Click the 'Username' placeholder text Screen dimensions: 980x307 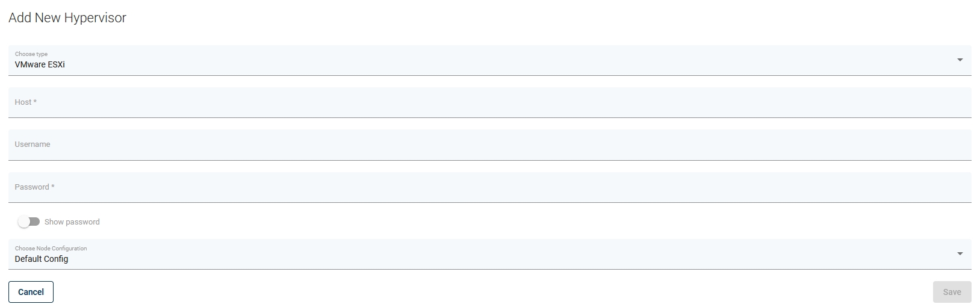[33, 144]
